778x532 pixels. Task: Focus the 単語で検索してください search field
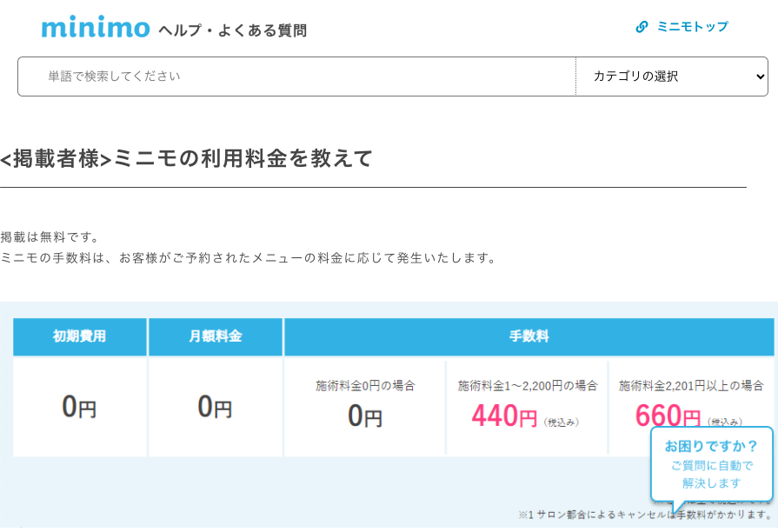point(296,76)
